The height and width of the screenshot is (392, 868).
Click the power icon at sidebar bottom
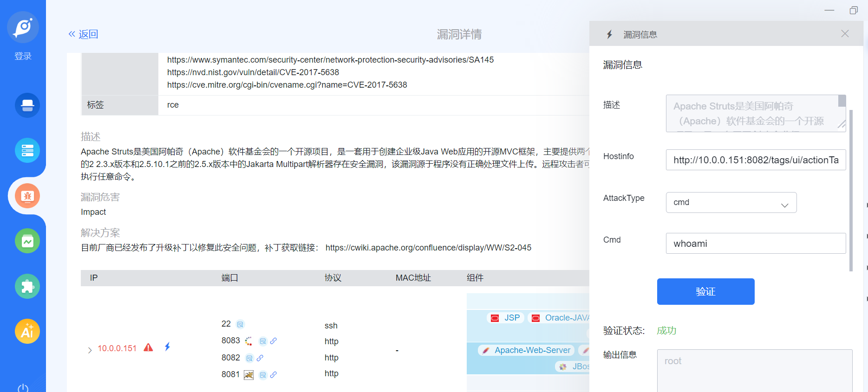(x=23, y=388)
